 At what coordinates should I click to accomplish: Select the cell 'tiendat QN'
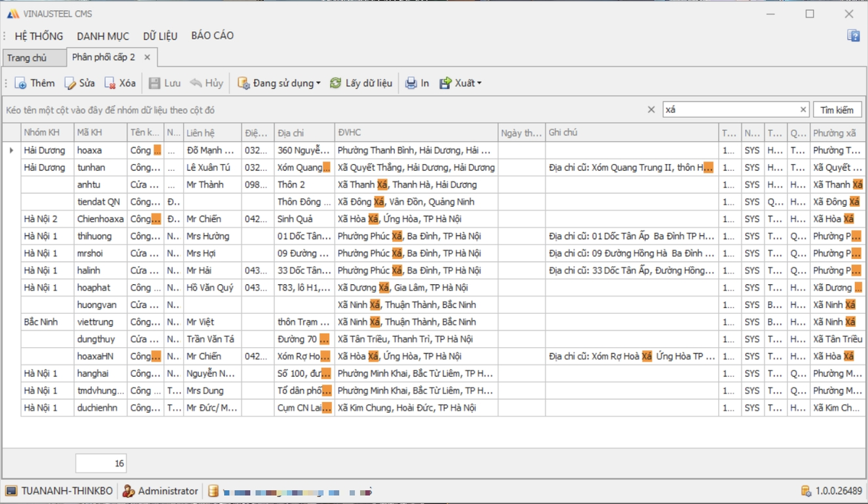(x=101, y=202)
